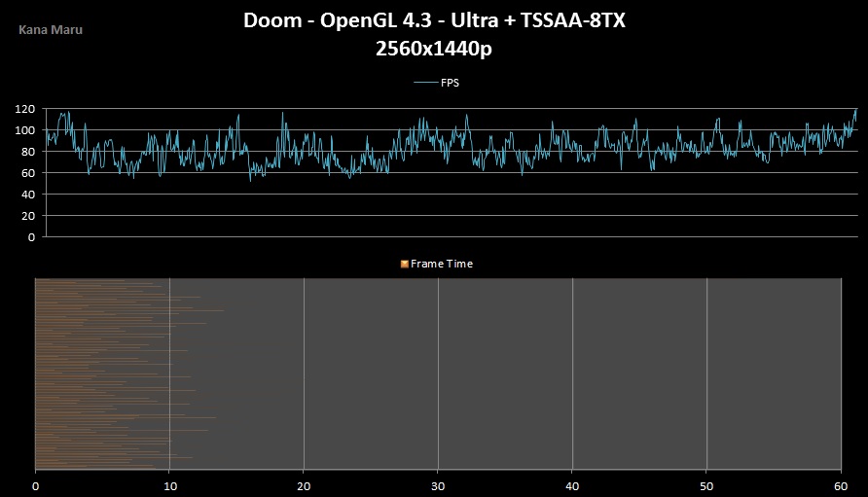Click the '30' label on Frame Time axis
868x497 pixels.
click(x=438, y=486)
